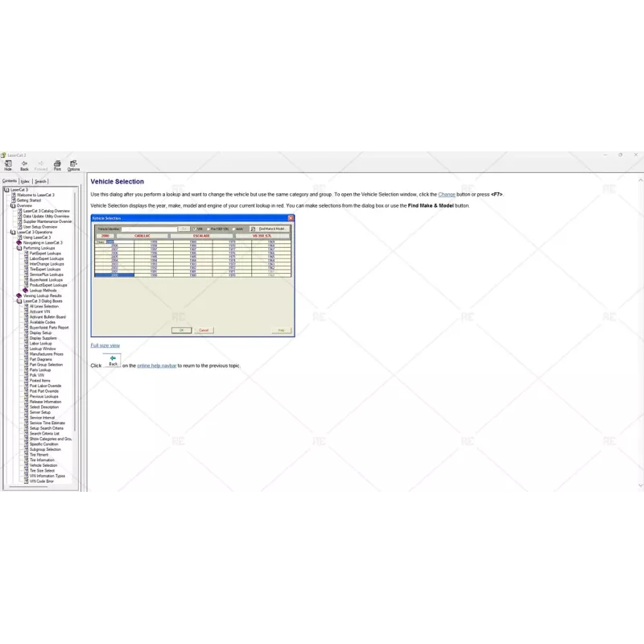Viewport: 644px width, 644px height.
Task: Click the Change hyperlink in the first paragraph
Action: (x=445, y=194)
